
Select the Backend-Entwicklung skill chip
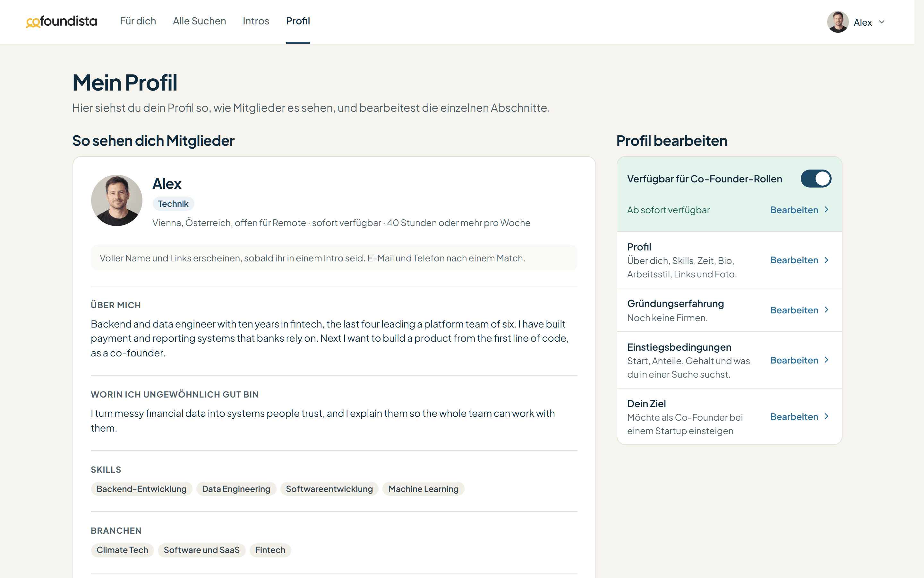[141, 489]
